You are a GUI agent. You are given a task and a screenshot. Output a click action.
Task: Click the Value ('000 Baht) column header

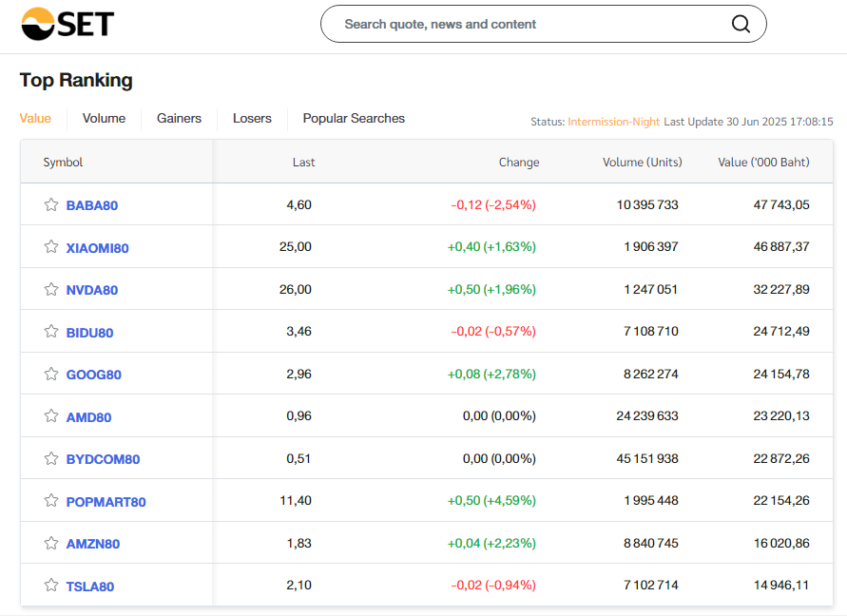coord(763,163)
